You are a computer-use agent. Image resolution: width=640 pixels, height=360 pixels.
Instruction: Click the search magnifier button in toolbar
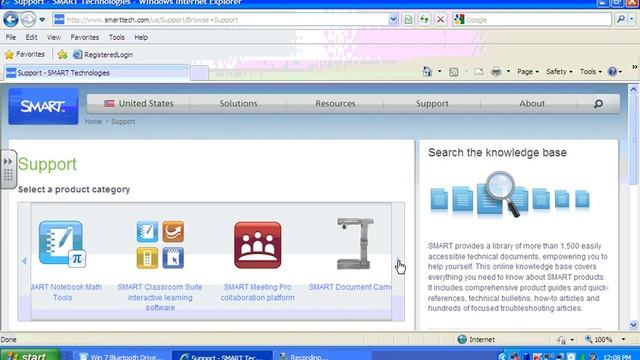point(621,19)
